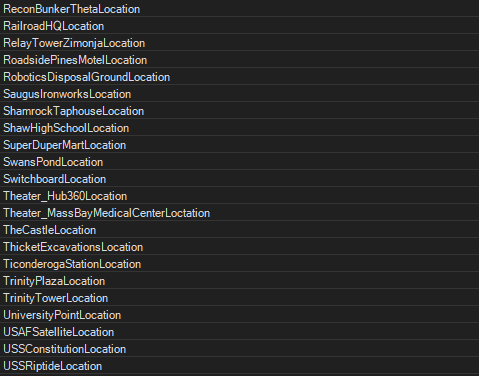Image resolution: width=479 pixels, height=376 pixels.
Task: Select the TrinityPlazaLocation row
Action: click(239, 281)
